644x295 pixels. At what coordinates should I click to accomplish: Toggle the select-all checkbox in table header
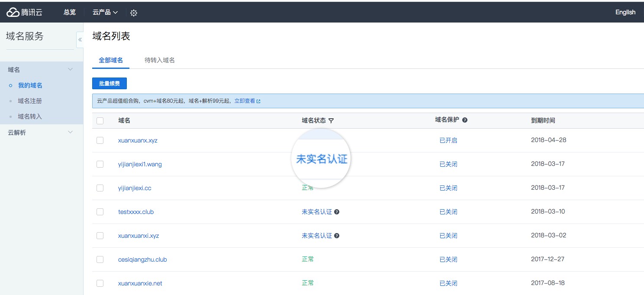[x=100, y=120]
